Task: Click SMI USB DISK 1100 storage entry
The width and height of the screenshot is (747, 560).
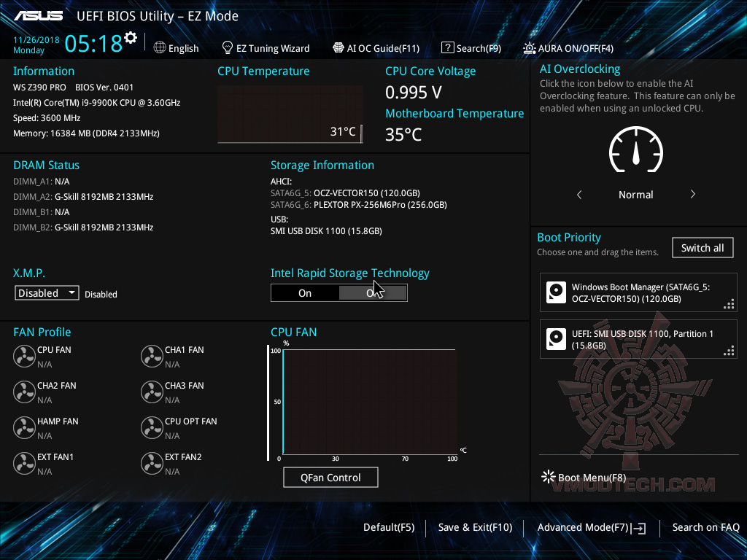Action: click(x=326, y=231)
